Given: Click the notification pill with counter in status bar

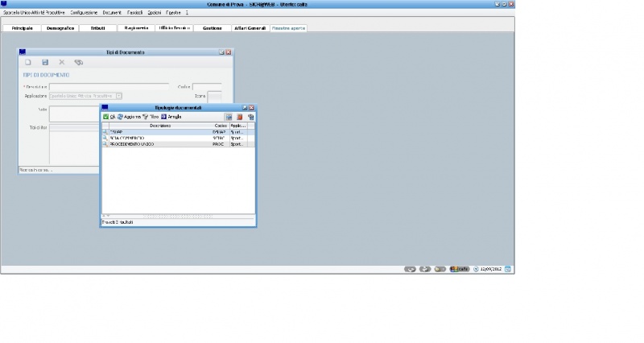Looking at the screenshot, I should pyautogui.click(x=440, y=270).
